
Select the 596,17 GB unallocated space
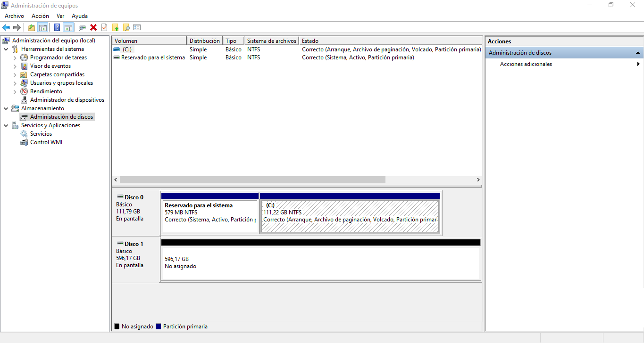point(321,263)
